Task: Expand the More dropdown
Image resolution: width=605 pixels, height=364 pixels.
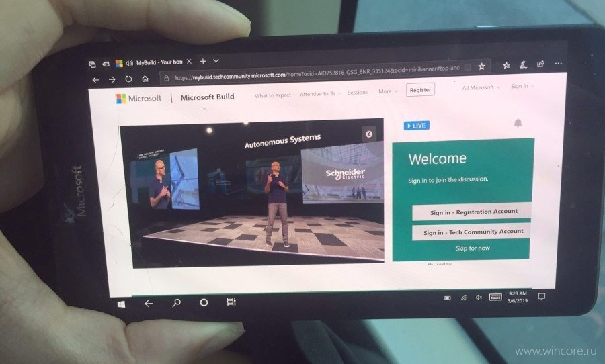Action: pyautogui.click(x=388, y=91)
